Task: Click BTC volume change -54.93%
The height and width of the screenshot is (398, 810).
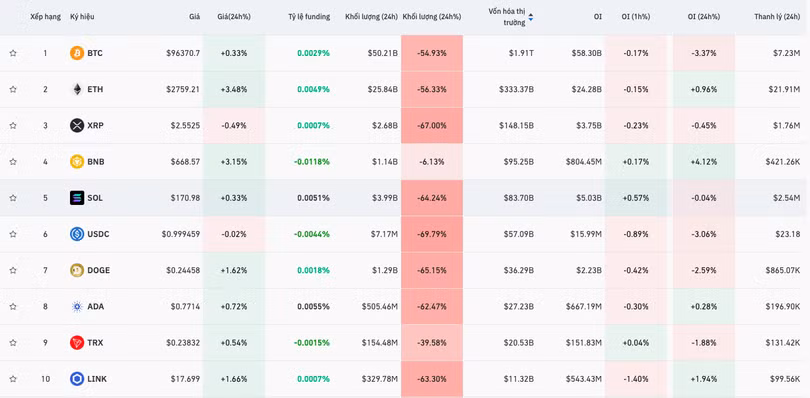Action: click(x=432, y=53)
